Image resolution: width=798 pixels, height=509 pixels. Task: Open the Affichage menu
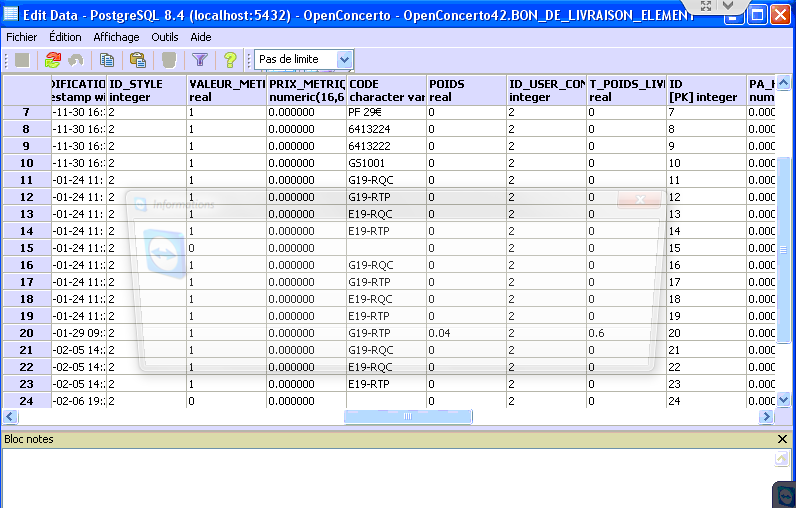point(116,37)
